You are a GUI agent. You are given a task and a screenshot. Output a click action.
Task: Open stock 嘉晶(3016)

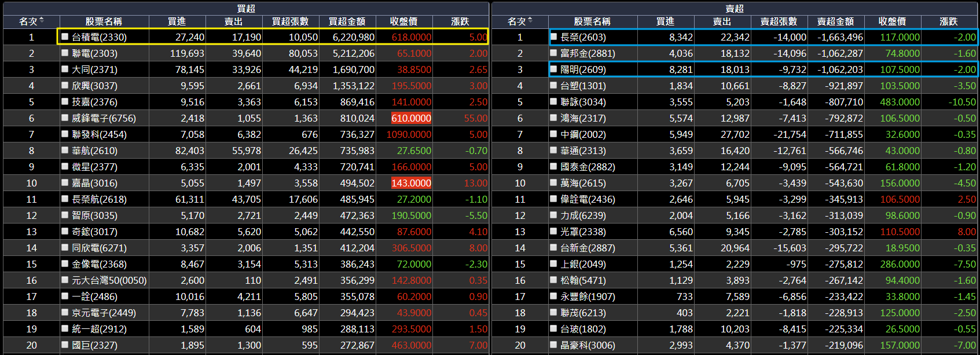pyautogui.click(x=94, y=183)
